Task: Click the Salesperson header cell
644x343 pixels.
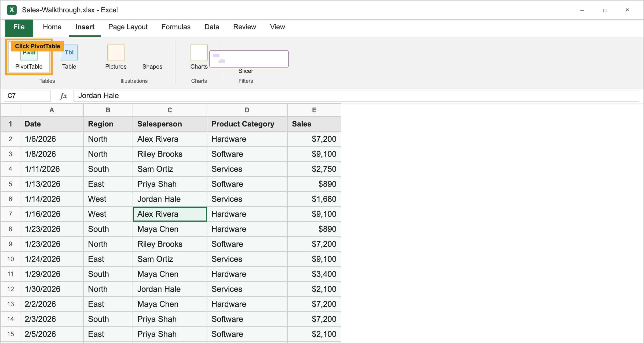Action: 170,124
